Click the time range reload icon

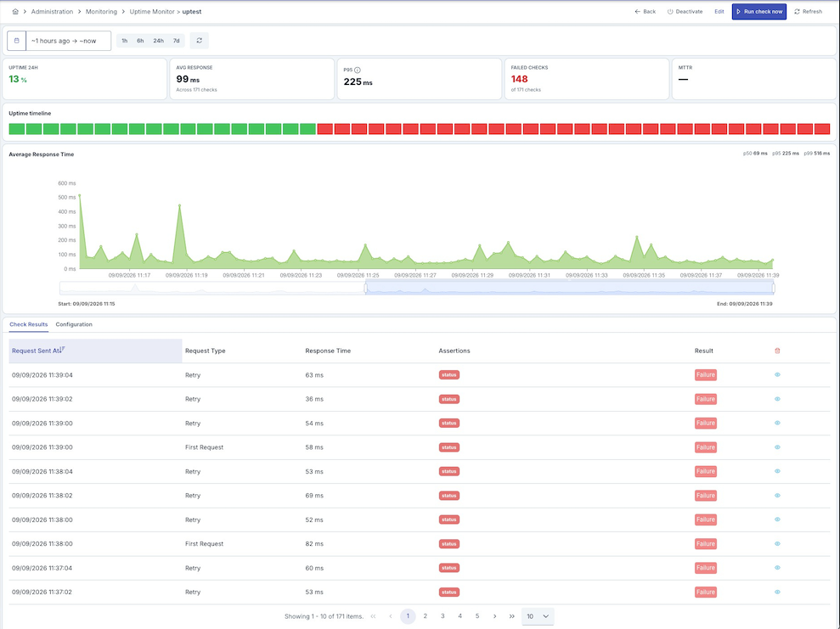pyautogui.click(x=200, y=41)
